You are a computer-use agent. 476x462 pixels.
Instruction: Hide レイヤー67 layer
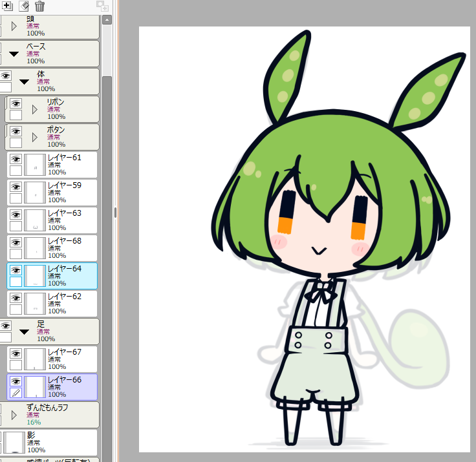tap(16, 353)
